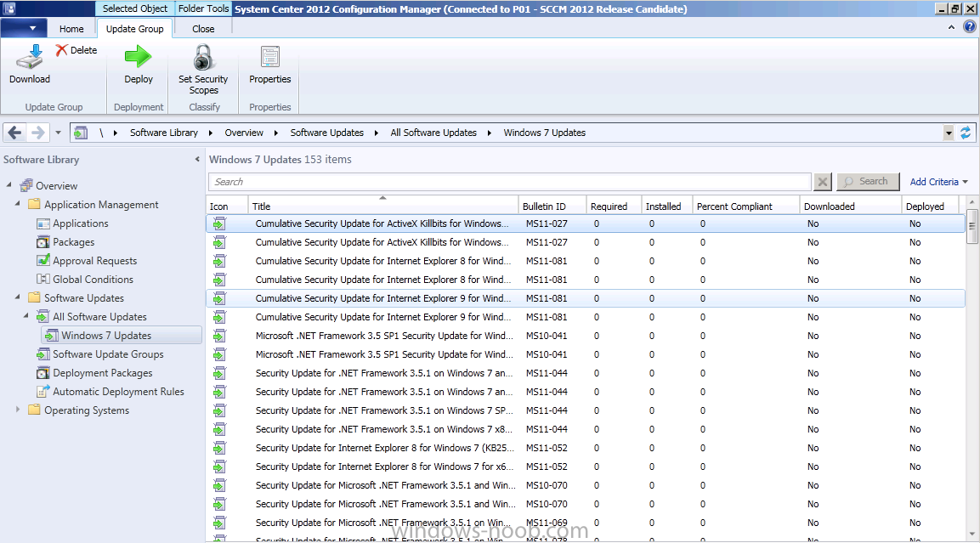Open Deployment Packages node
Screen dimensions: 980x543
tap(103, 373)
